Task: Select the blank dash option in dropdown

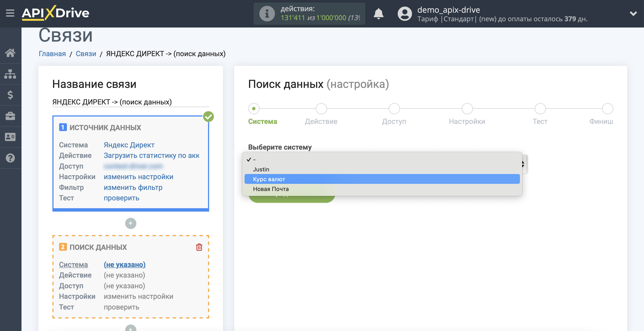Action: coord(382,159)
